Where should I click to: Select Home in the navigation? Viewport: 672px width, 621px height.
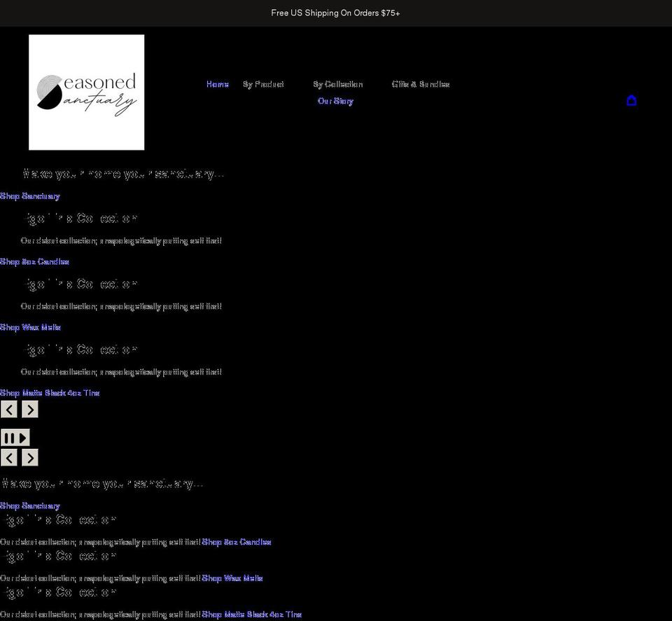click(217, 84)
